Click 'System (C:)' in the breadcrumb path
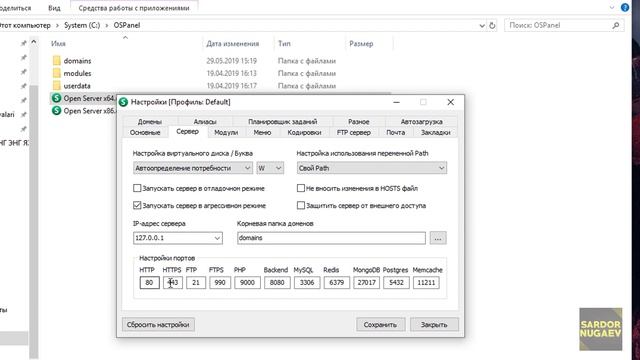Screen dimensions: 640x360 [x=82, y=25]
